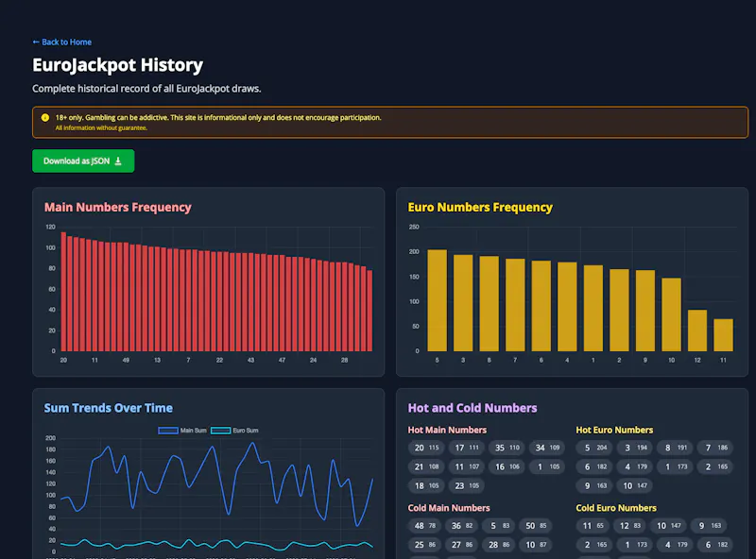
Task: Click the Hot Main Numbers subheading
Action: 447,430
